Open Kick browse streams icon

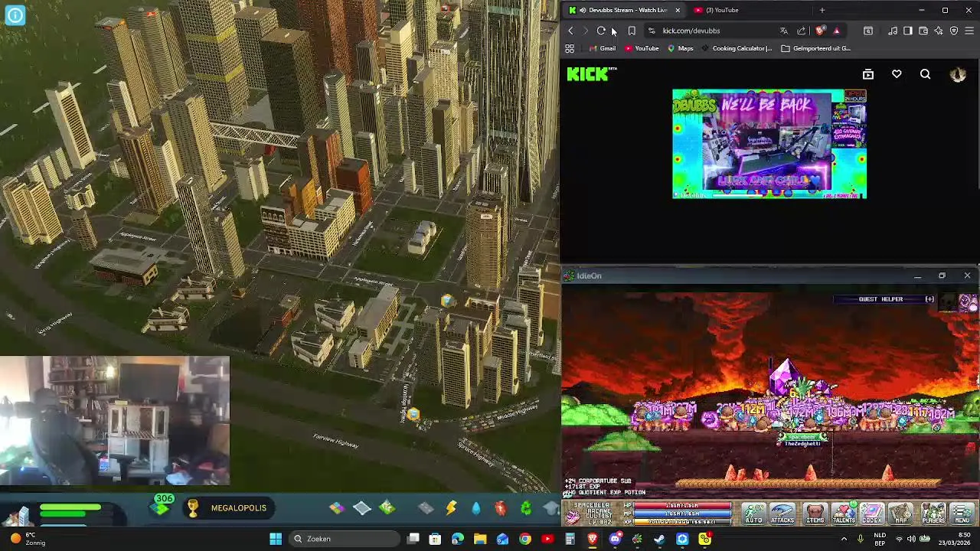[x=868, y=74]
